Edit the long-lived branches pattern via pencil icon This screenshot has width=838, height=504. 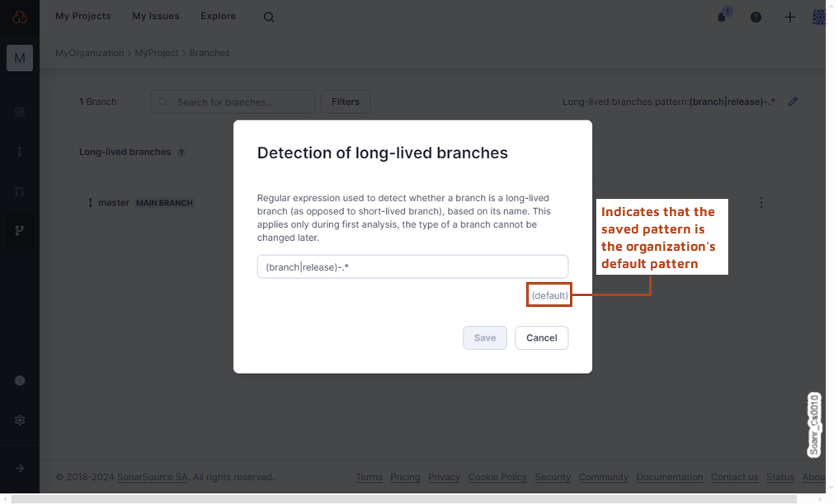coord(793,101)
